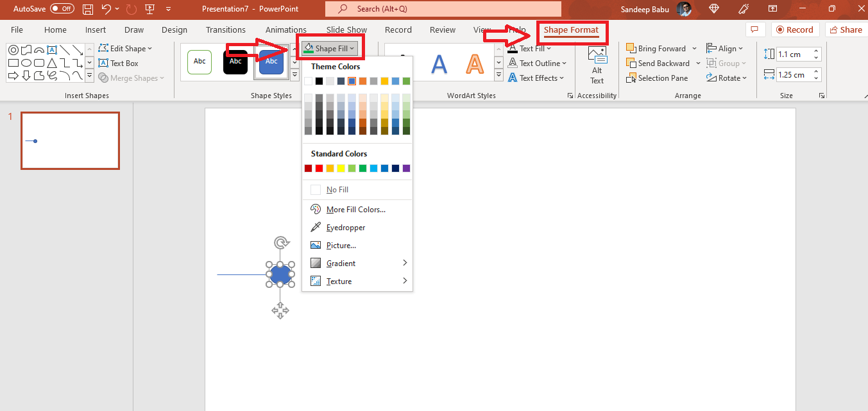Select the triangle shape in gallery
The height and width of the screenshot is (411, 868).
[x=51, y=63]
